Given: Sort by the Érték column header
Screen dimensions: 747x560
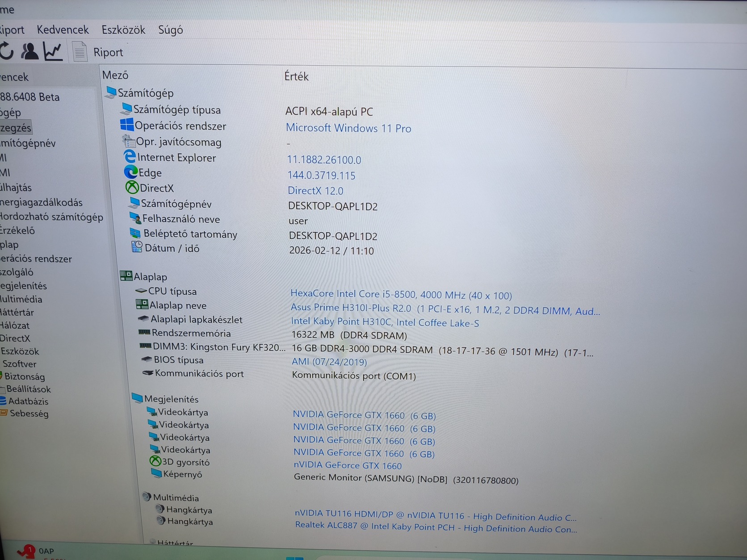Looking at the screenshot, I should (296, 76).
